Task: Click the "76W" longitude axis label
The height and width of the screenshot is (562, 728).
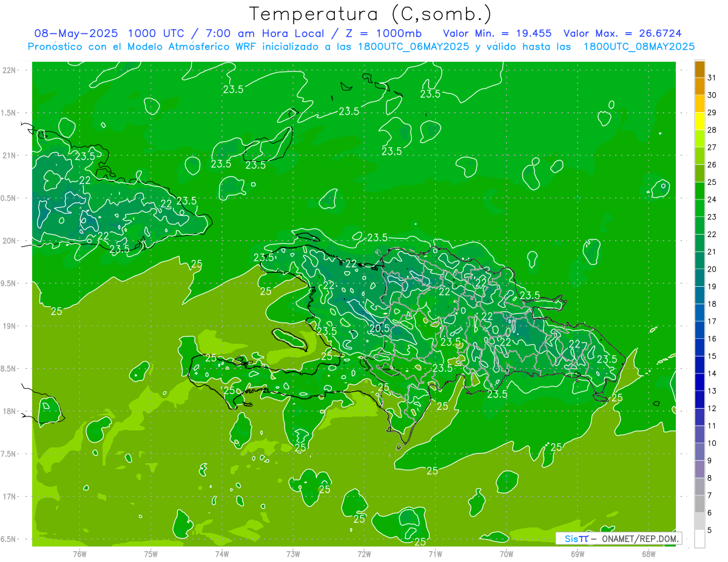Action: [79, 554]
